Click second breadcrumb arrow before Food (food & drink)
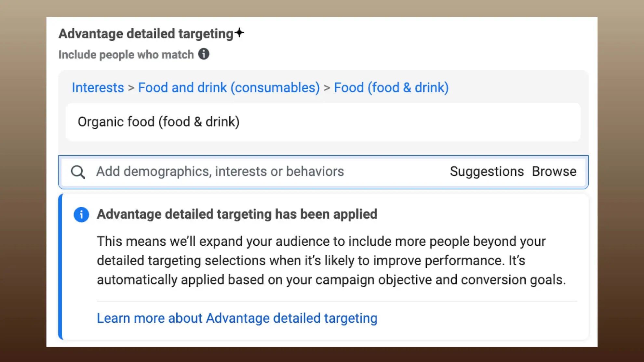The height and width of the screenshot is (362, 644). pos(327,88)
